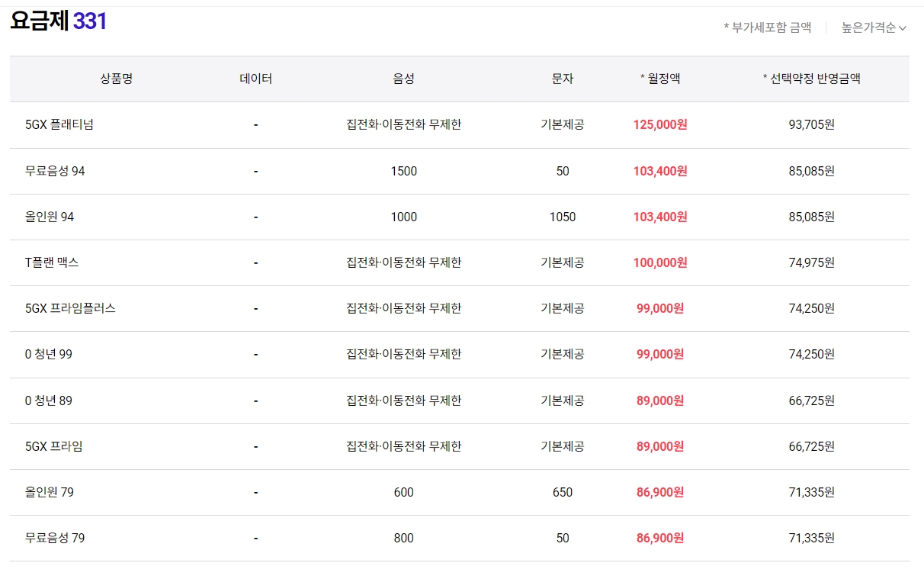Click voice value 1000 in 올인원 94 row
924x579 pixels.
coord(403,217)
